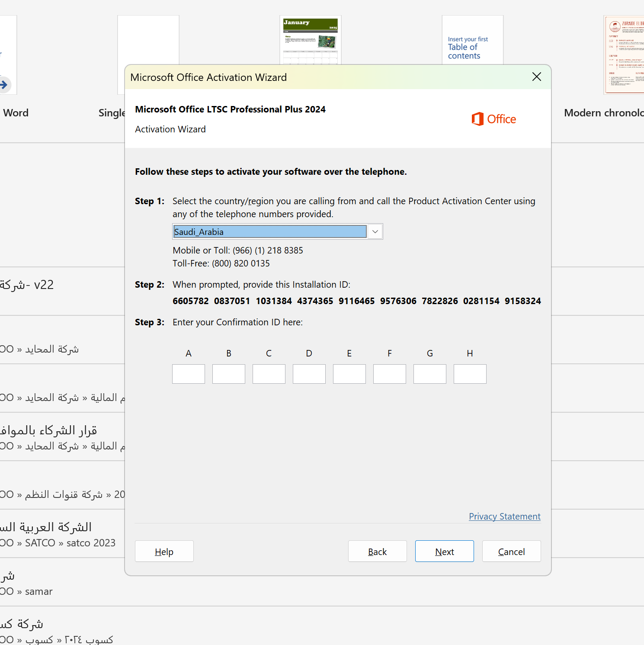Select the Saudi_Arabia combo box field
644x645 pixels.
(277, 232)
